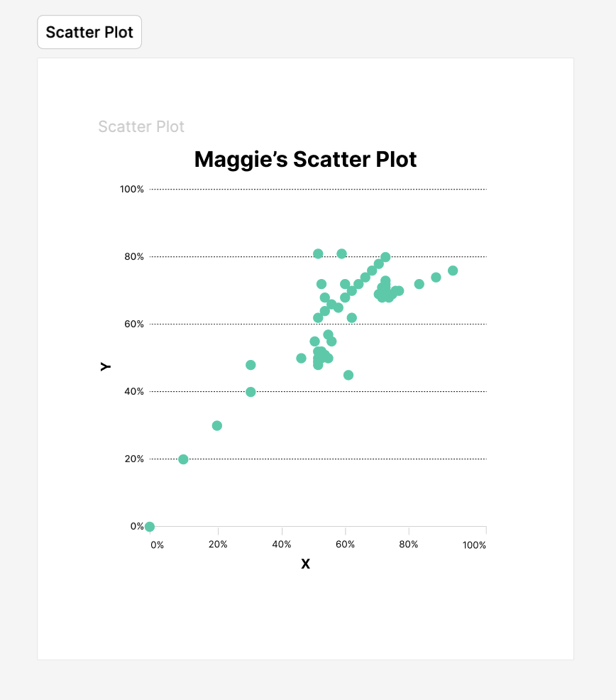Viewport: 616px width, 700px height.
Task: Click the 20% tick label on X axis
Action: [x=218, y=545]
